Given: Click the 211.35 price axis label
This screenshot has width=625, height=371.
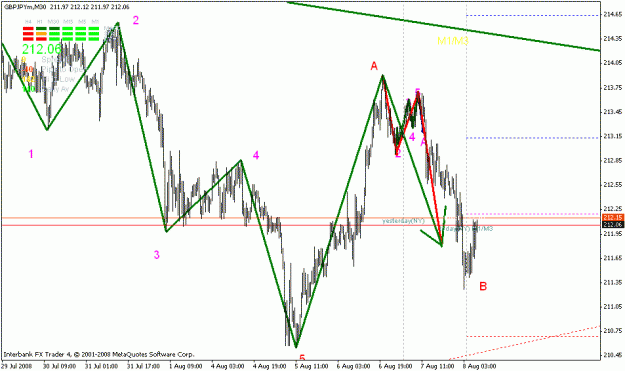Looking at the screenshot, I should click(613, 282).
